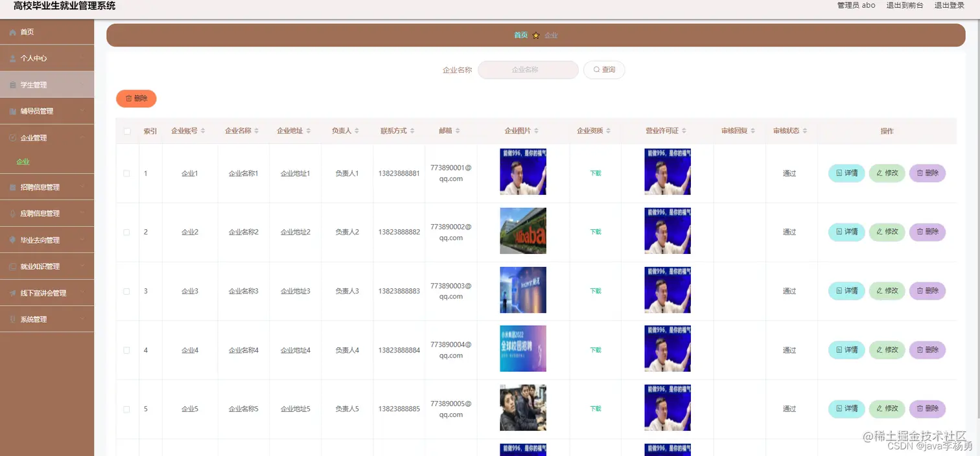Expand the 线下宣讲会管理 menu arrow

click(82, 293)
